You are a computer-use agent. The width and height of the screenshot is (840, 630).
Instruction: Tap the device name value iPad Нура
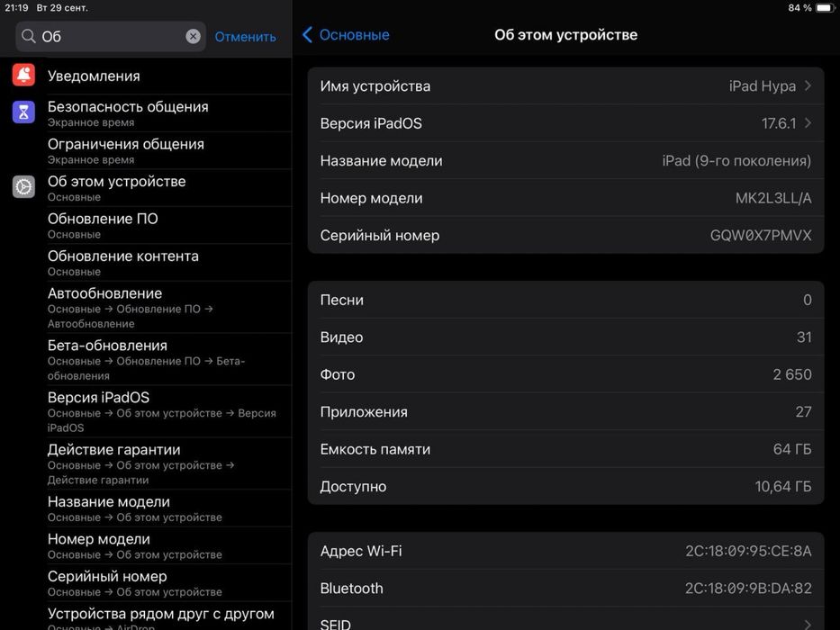pyautogui.click(x=763, y=86)
